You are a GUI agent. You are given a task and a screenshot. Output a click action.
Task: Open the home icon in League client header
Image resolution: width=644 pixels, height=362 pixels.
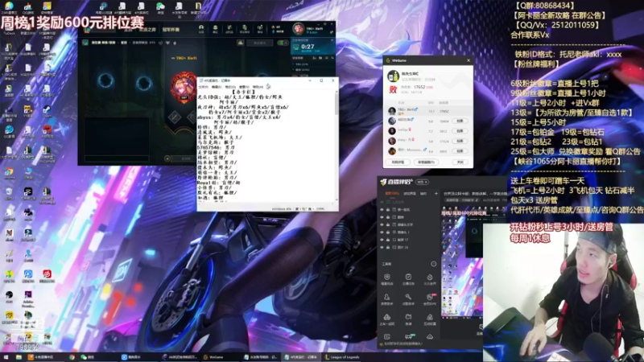coord(201,28)
